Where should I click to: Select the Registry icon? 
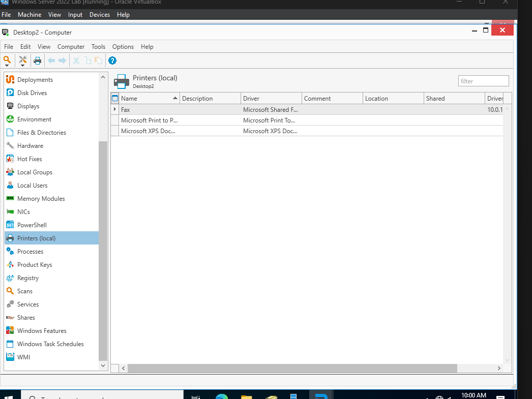pos(10,278)
